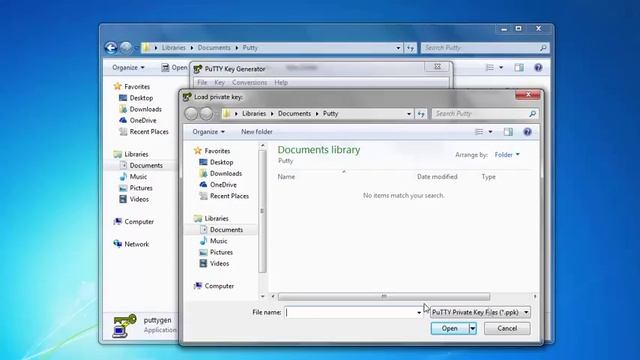Click refresh icon in Explorer address bar
Image resolution: width=640 pixels, height=360 pixels.
[x=410, y=48]
